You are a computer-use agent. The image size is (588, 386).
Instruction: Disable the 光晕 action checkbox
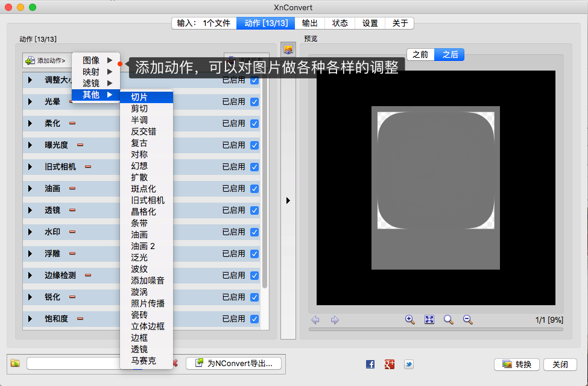(254, 102)
